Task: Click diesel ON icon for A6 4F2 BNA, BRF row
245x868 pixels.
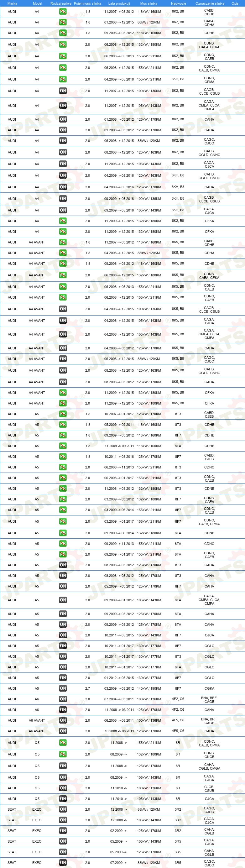Action: click(63, 699)
